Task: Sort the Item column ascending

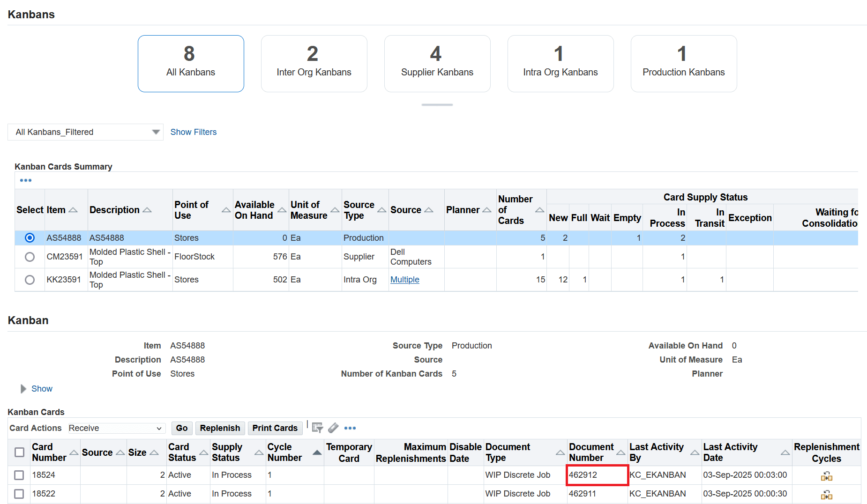Action: pos(73,211)
